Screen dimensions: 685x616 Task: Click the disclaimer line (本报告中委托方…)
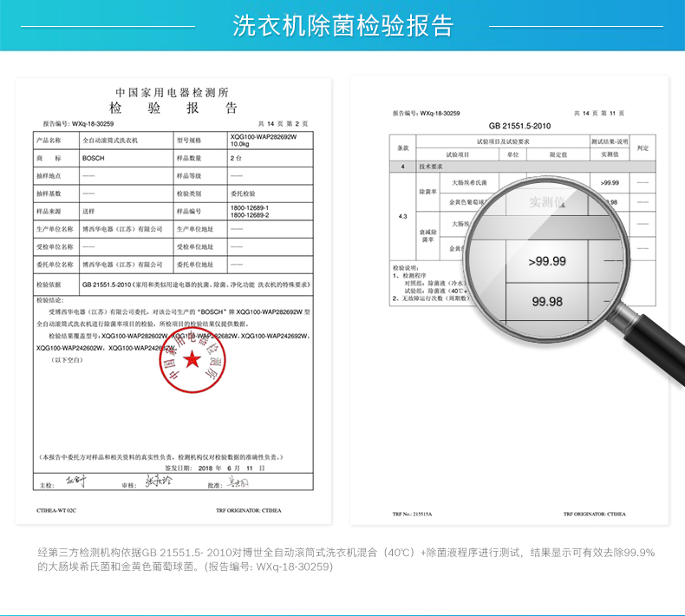point(161,457)
